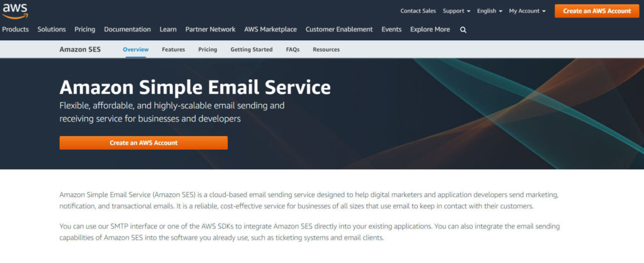Go to Pricing in the main navigation

(85, 29)
